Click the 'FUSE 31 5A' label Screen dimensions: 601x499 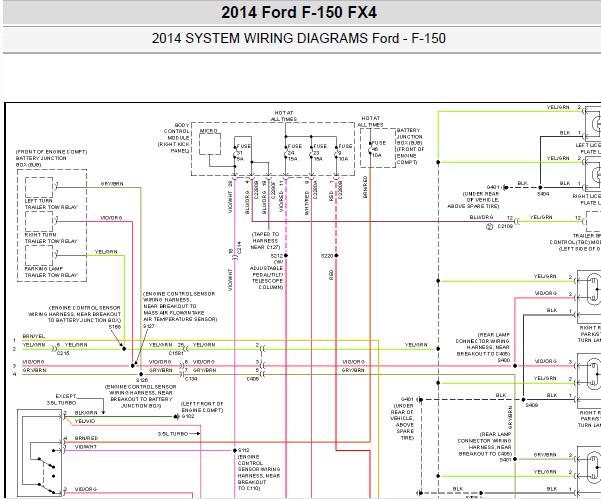point(243,152)
